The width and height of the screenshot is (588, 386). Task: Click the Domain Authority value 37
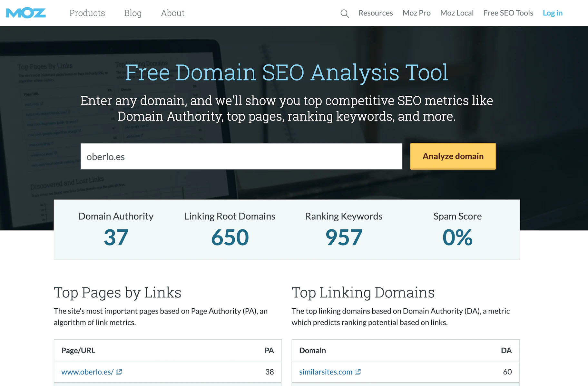click(x=116, y=237)
